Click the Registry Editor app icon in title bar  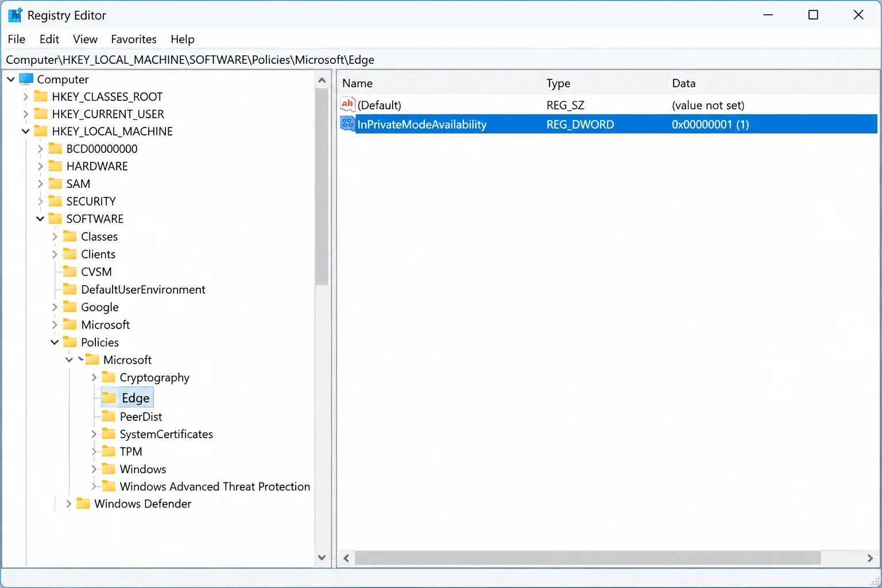pyautogui.click(x=15, y=15)
